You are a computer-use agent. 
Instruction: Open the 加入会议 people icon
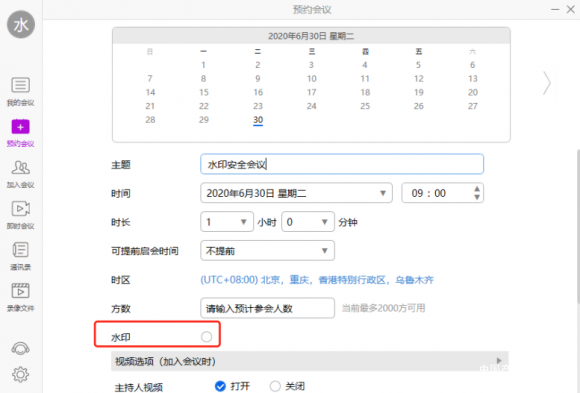click(x=20, y=168)
